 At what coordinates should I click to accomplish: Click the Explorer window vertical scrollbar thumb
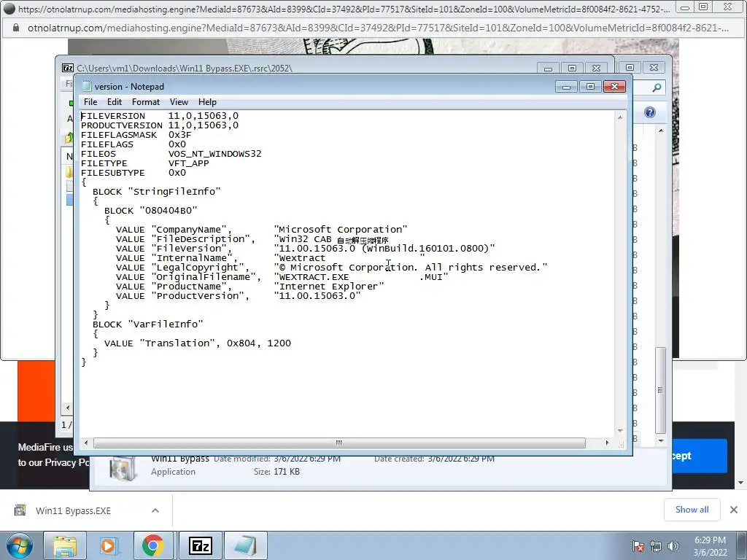[661, 391]
